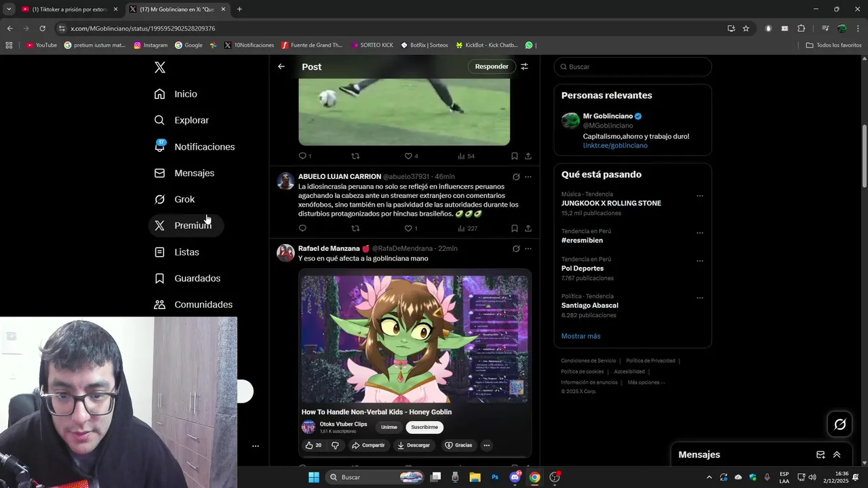The image size is (868, 488).
Task: Open Listas in the sidebar
Action: coord(176,252)
